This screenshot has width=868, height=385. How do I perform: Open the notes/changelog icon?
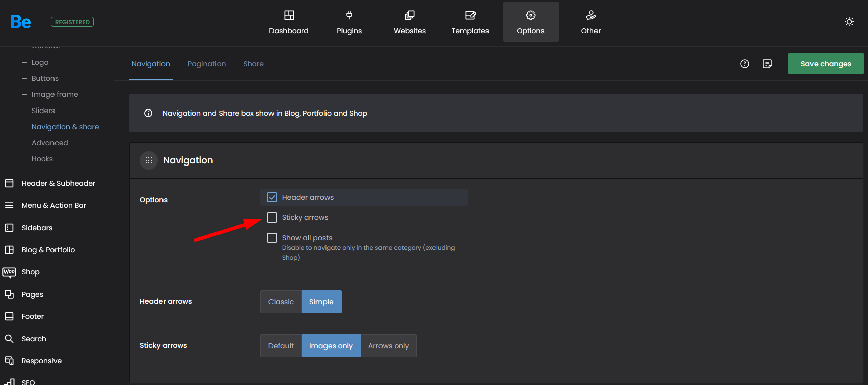coord(767,64)
